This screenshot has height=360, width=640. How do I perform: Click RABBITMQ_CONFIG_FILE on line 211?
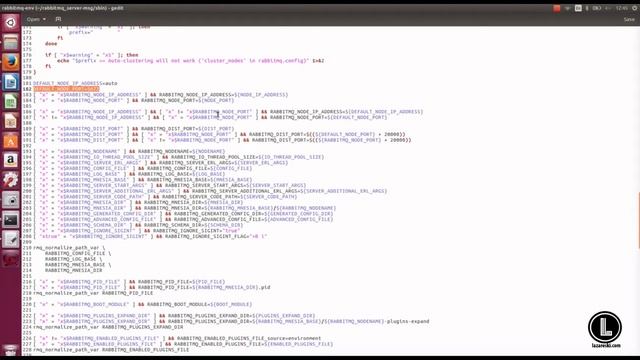(75, 253)
